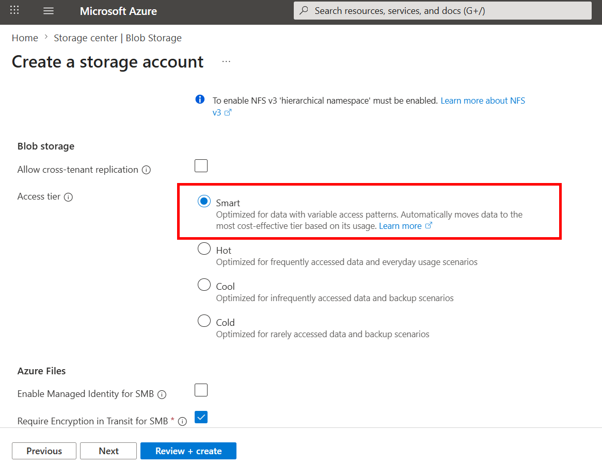The height and width of the screenshot is (464, 602).
Task: Show info tooltip for Access tier
Action: [68, 197]
